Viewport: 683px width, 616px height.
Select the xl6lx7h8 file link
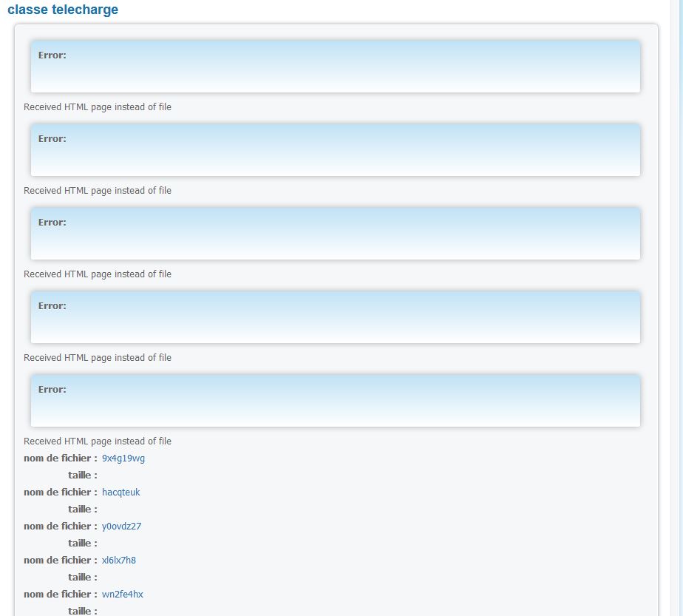point(119,561)
